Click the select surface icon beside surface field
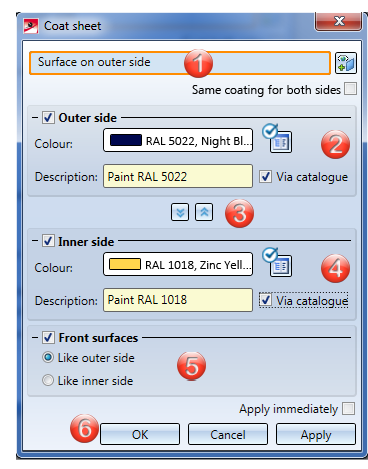 point(346,63)
